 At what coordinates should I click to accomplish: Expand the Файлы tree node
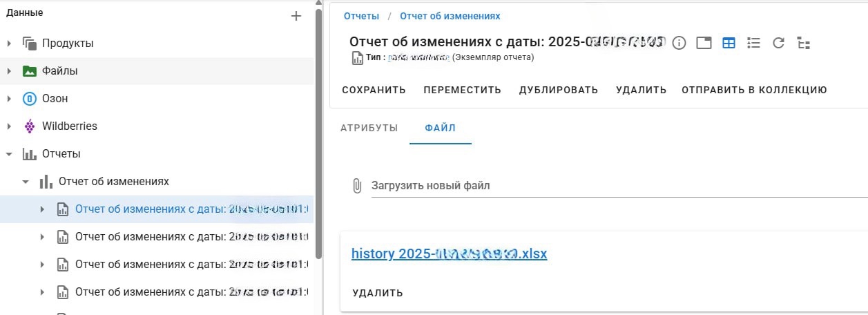coord(9,71)
